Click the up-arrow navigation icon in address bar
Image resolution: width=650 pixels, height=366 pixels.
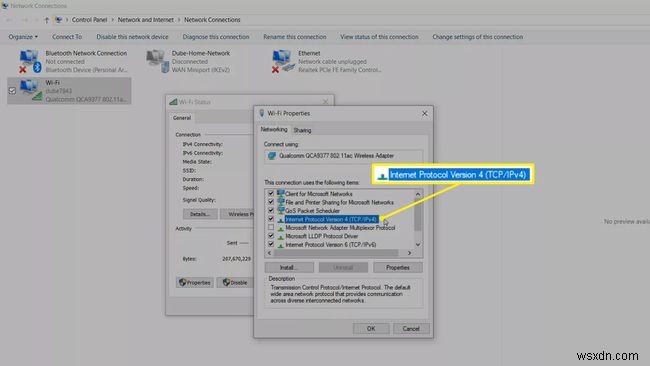click(46, 20)
